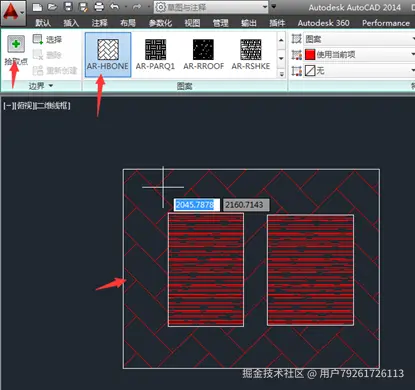Switch to the Autodesk 360 tab
Viewport: 415px width, 390px height.
[324, 23]
